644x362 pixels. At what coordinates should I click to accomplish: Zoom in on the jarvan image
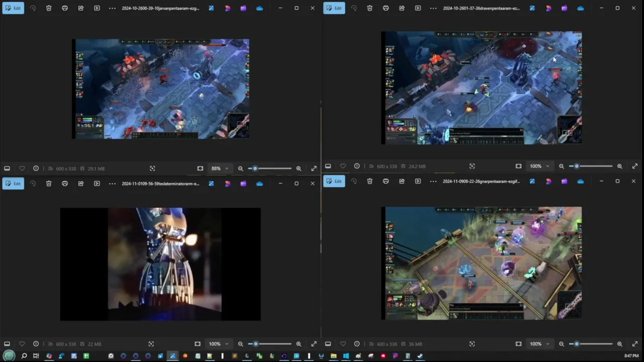pos(299,168)
